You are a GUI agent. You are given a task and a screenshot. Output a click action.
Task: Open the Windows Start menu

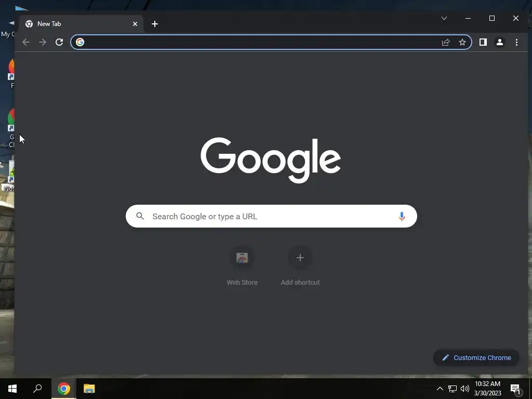click(12, 389)
